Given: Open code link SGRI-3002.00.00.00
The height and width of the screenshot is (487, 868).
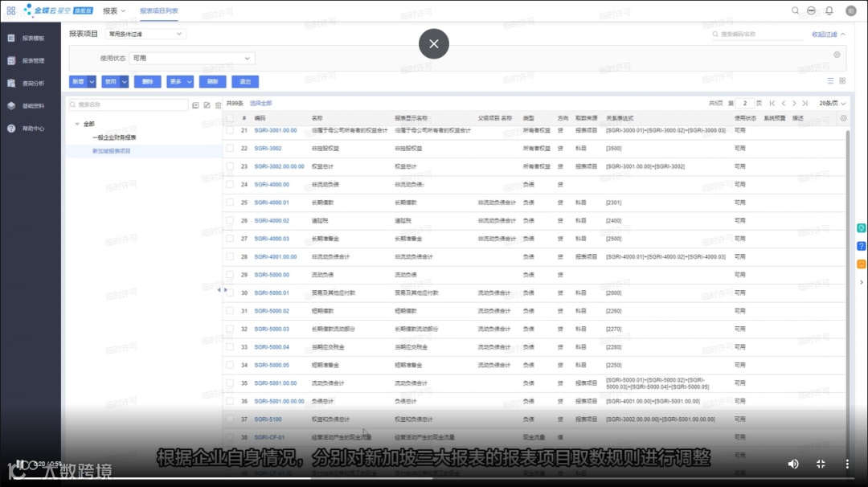Looking at the screenshot, I should click(x=279, y=166).
